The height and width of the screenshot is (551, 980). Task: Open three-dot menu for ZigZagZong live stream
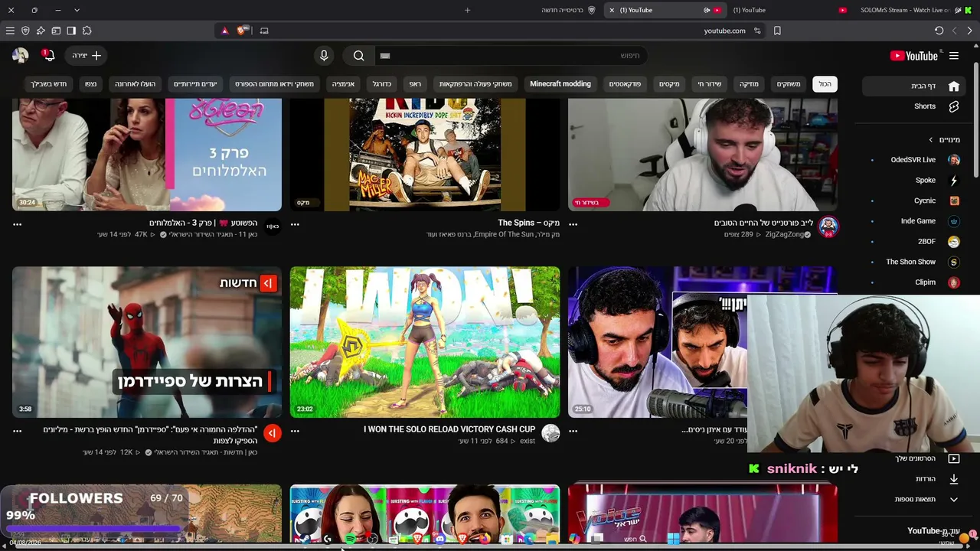573,224
